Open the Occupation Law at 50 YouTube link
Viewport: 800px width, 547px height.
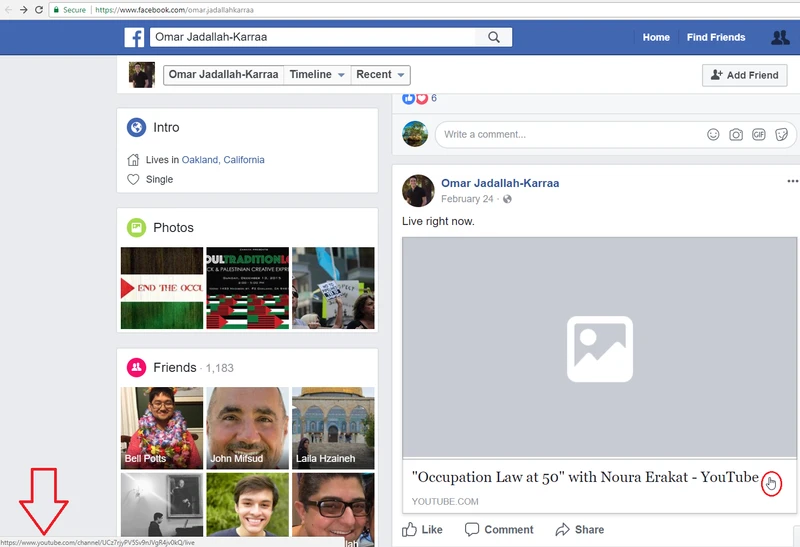tap(585, 477)
